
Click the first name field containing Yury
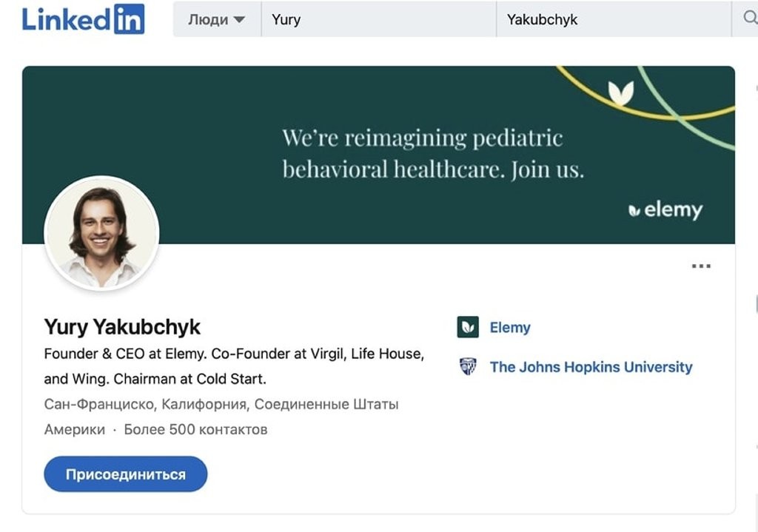pyautogui.click(x=378, y=20)
